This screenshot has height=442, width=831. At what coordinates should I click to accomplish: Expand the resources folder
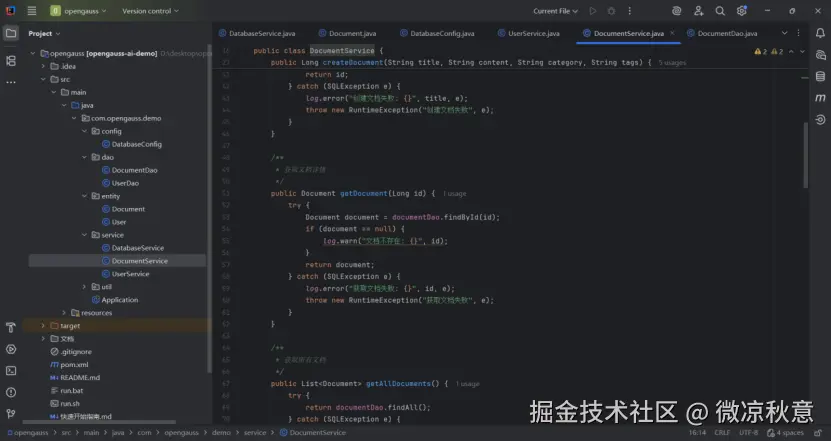(x=64, y=313)
